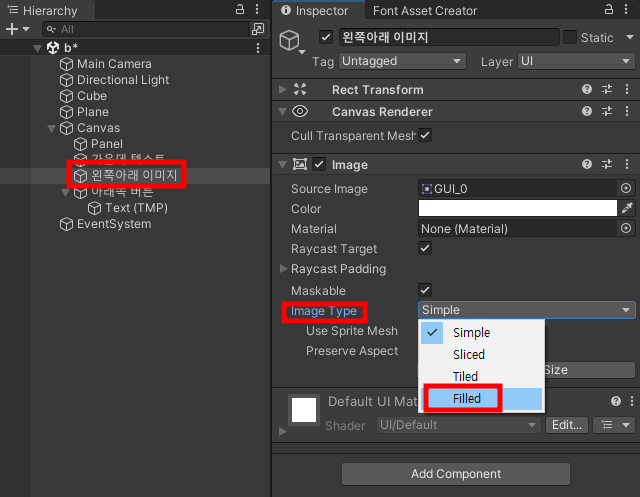Click the Color eyedropper icon
Image resolution: width=640 pixels, height=497 pixels.
627,208
